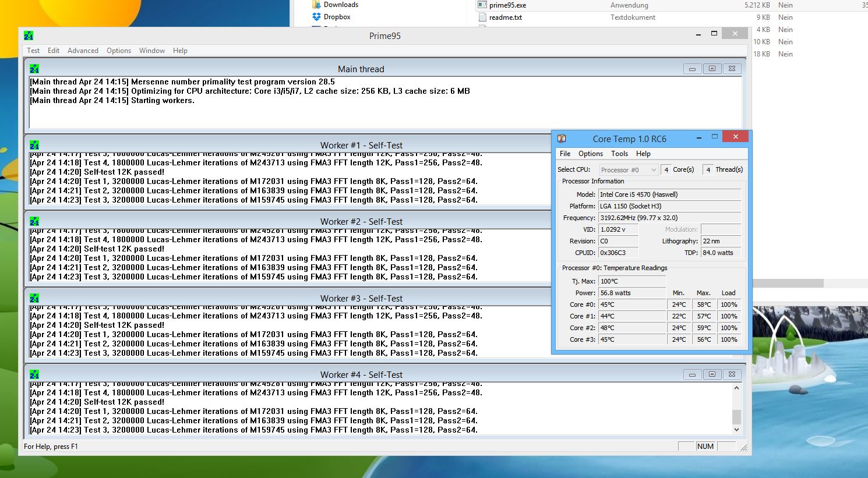868x478 pixels.
Task: Click the Cores count field showing 4
Action: [666, 169]
